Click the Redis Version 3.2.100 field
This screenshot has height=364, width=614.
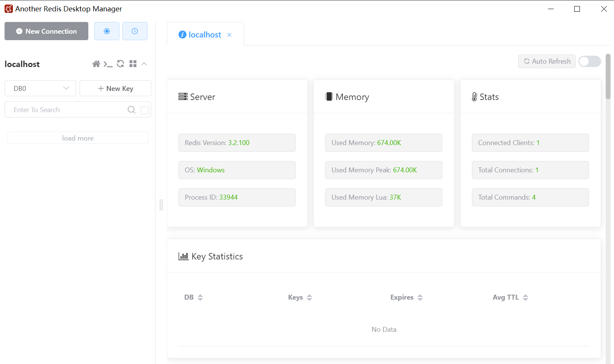point(237,143)
